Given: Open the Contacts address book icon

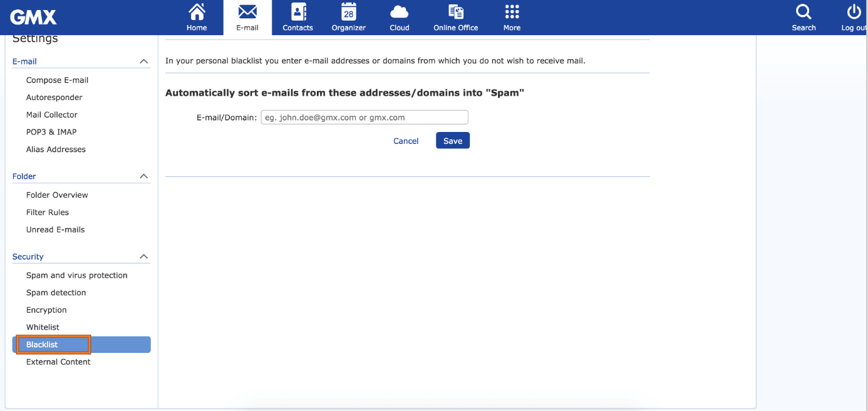Looking at the screenshot, I should click(298, 12).
